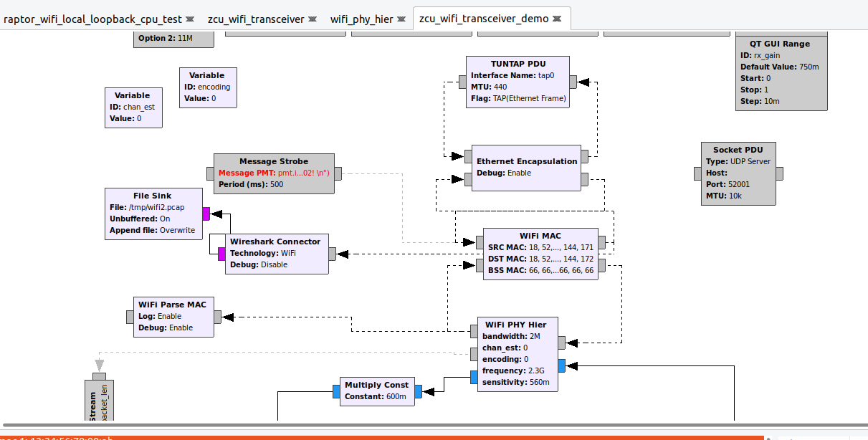Click the SRC MAC address line
Image resolution: width=868 pixels, height=440 pixels.
click(539, 247)
